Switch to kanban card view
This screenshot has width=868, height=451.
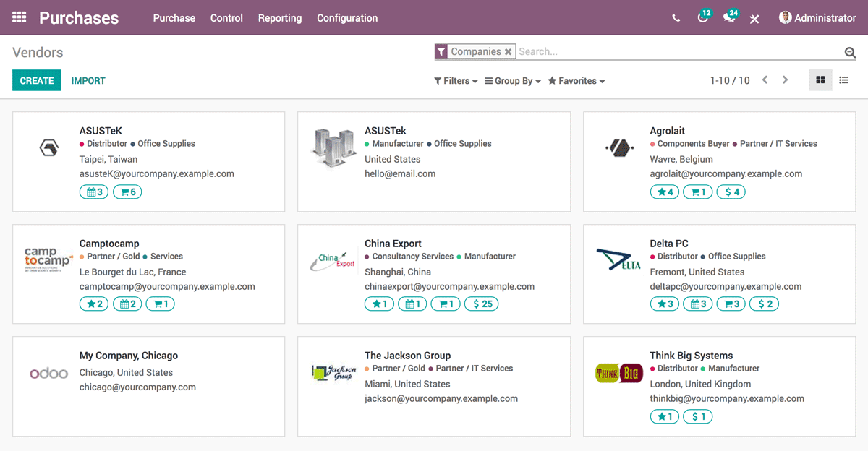(x=820, y=80)
